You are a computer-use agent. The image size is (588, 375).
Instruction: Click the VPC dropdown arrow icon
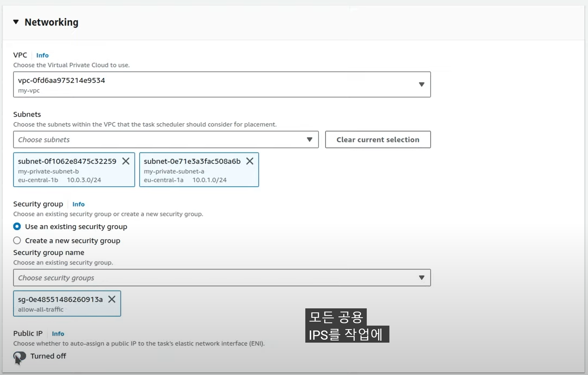421,84
